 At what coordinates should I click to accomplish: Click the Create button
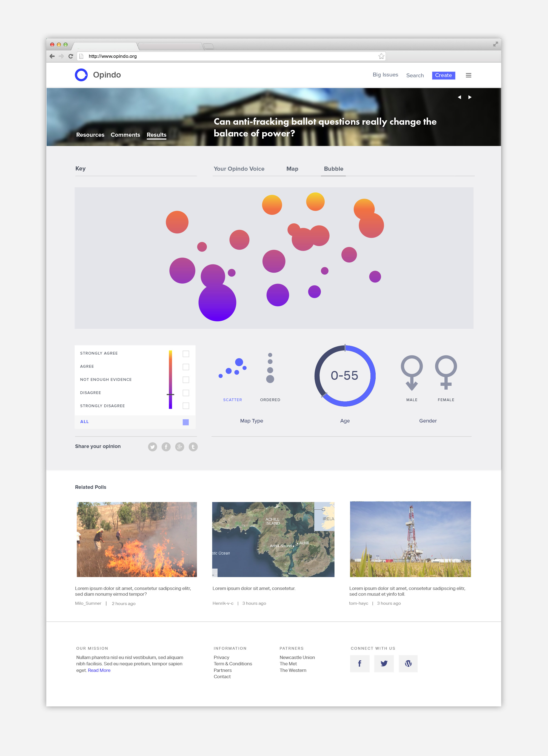443,75
